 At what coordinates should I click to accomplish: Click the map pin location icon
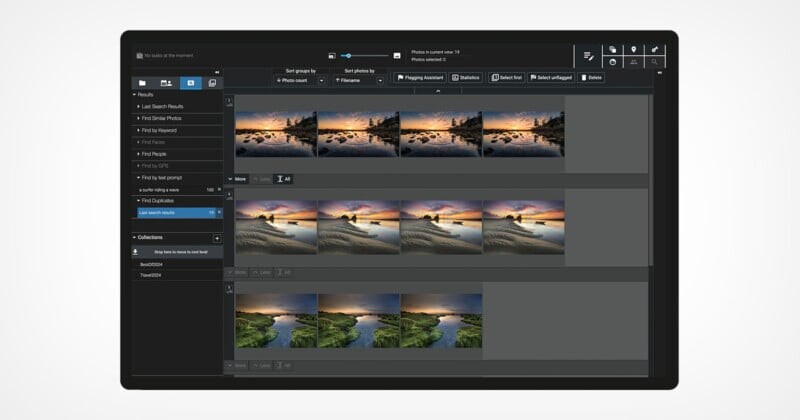[x=633, y=49]
